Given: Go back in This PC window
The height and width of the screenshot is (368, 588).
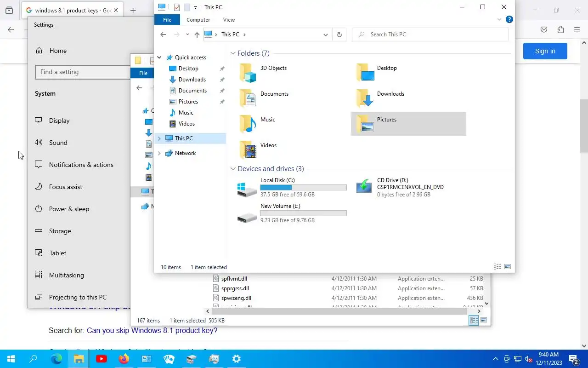Looking at the screenshot, I should [163, 34].
